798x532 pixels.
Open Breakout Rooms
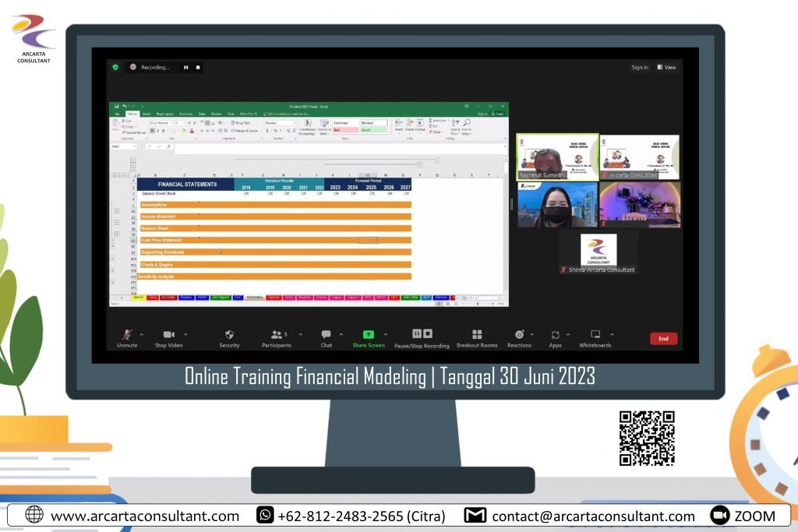coord(477,335)
